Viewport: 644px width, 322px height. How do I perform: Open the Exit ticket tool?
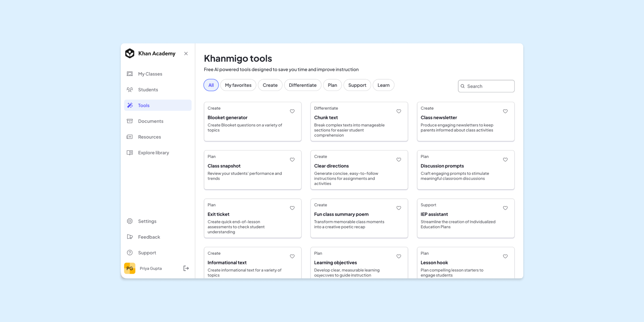[253, 218]
